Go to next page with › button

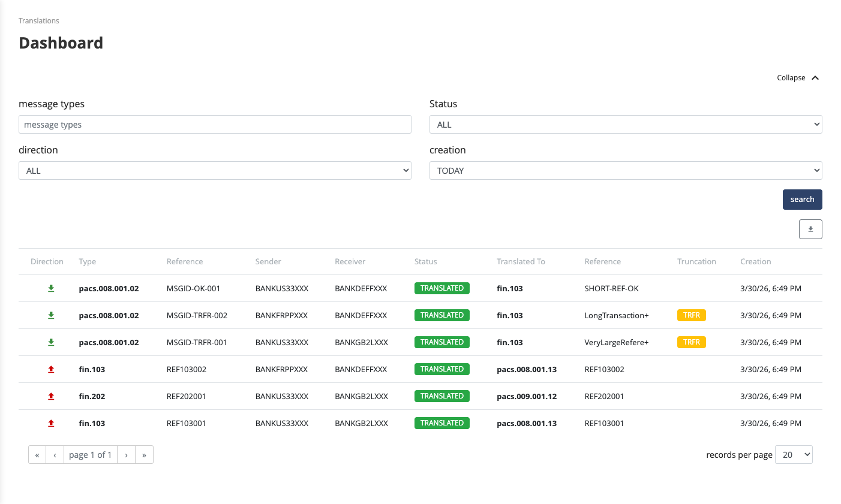(x=126, y=455)
